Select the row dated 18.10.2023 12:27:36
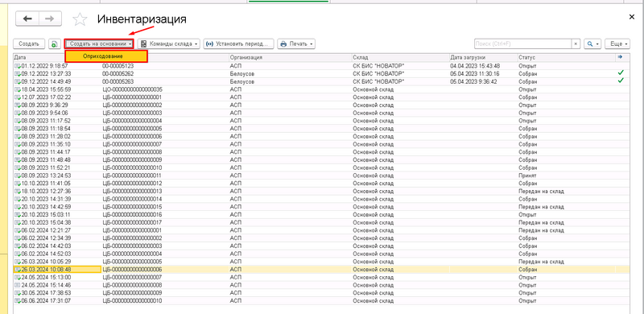This screenshot has height=314, width=644. click(321, 191)
